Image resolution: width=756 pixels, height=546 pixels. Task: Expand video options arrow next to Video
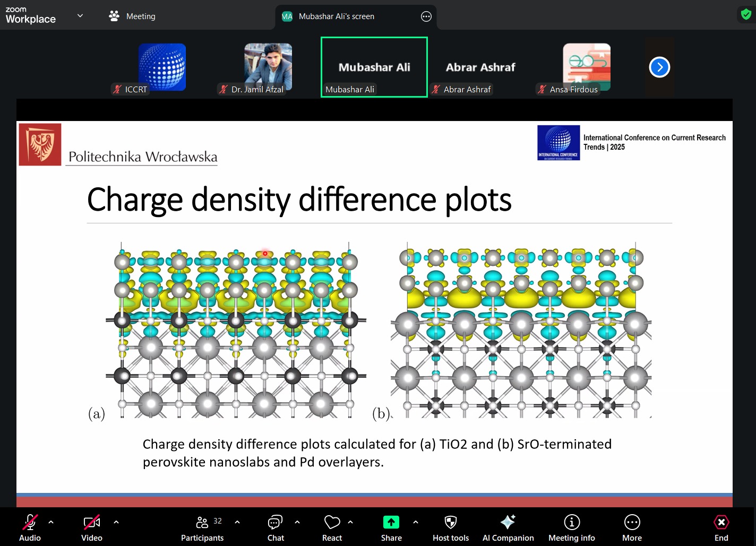click(116, 522)
